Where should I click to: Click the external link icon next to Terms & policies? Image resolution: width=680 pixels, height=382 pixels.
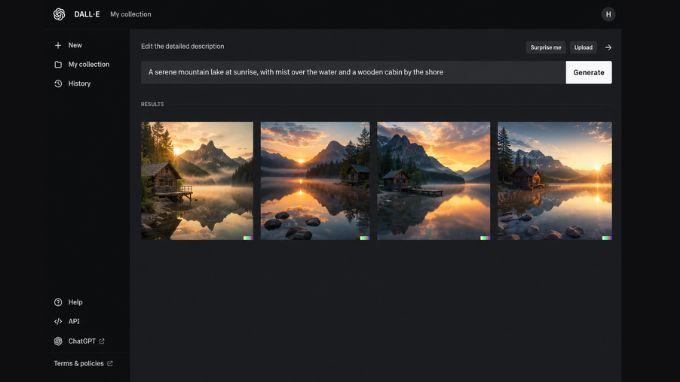pos(110,363)
